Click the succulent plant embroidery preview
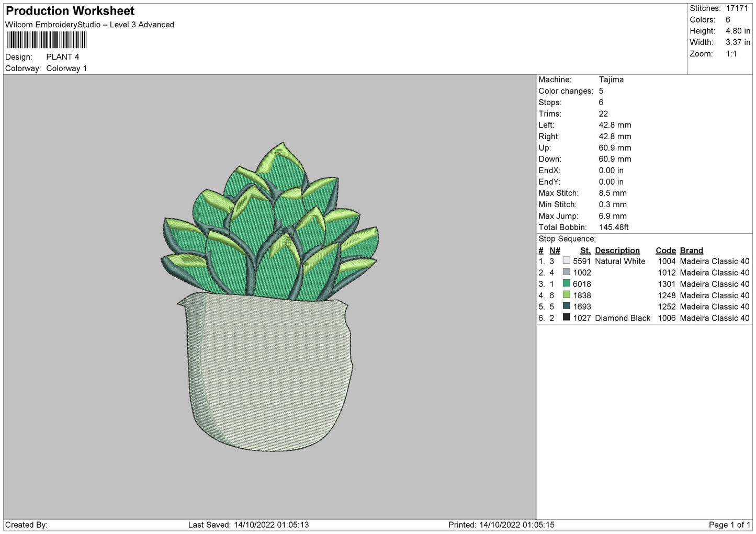The image size is (756, 534). (270, 297)
